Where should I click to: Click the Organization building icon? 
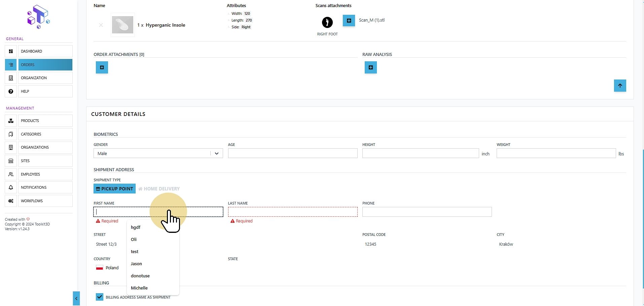11,78
